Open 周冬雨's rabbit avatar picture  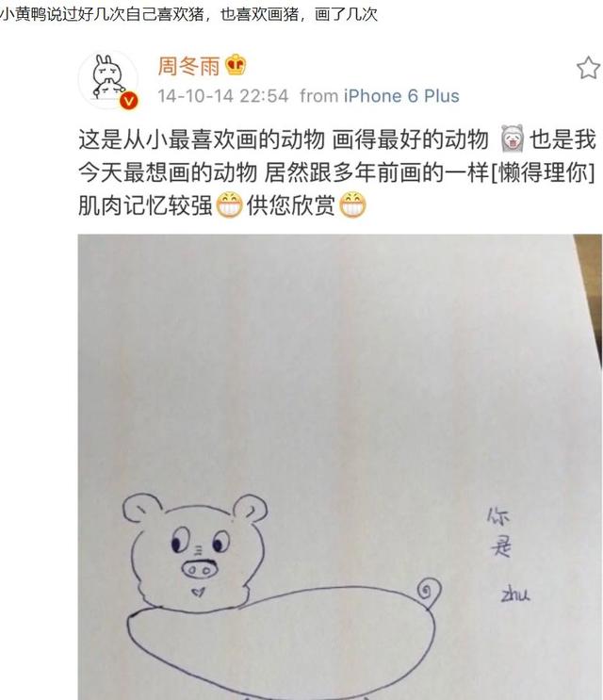coord(108,80)
